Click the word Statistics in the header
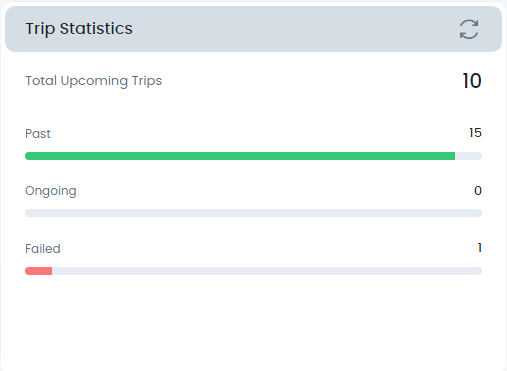 click(96, 29)
